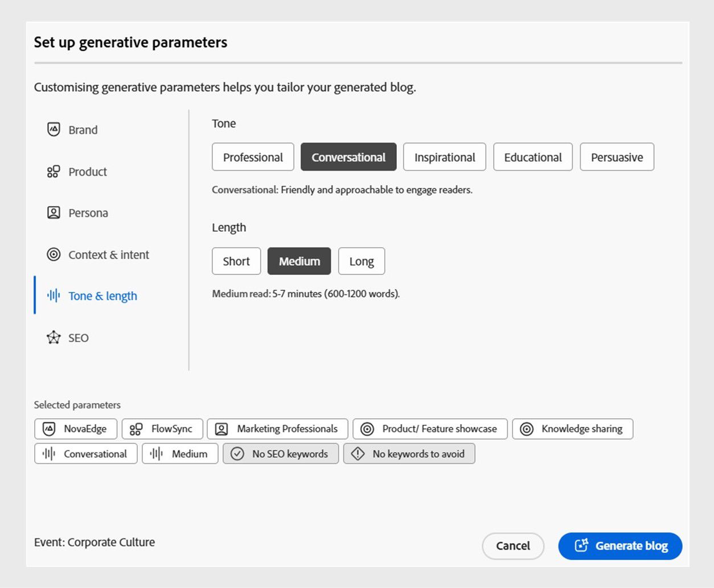Cancel the generative parameters dialog
Screen dimensions: 714x588
pyautogui.click(x=513, y=546)
